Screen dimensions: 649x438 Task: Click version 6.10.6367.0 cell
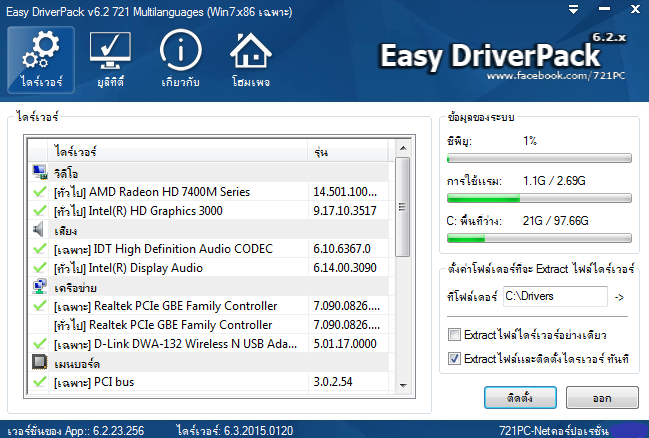[342, 249]
